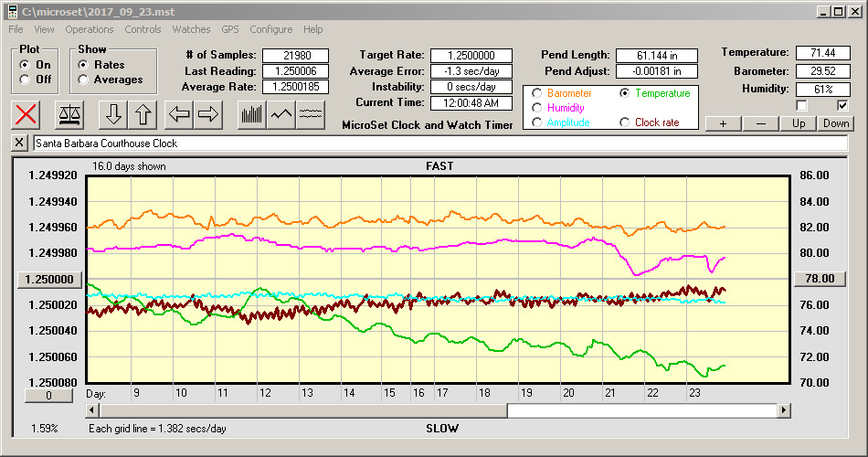Open the Controls menu
This screenshot has width=868, height=457.
pos(143,29)
